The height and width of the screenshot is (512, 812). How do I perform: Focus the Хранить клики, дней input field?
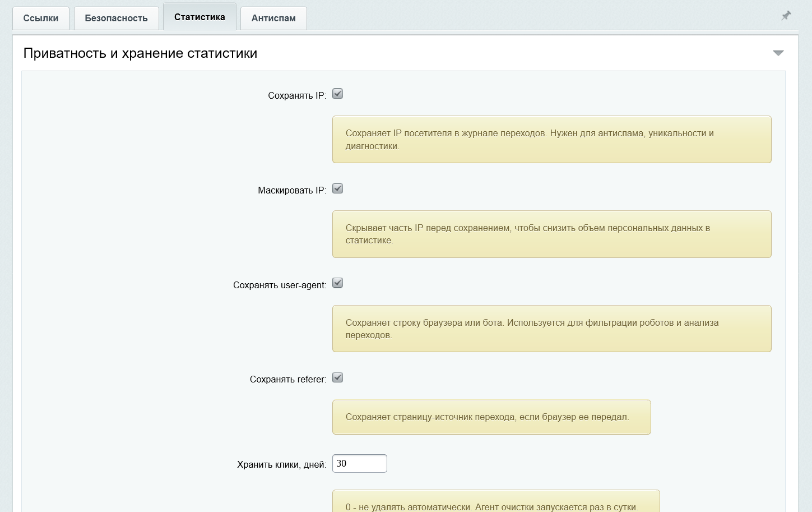[x=360, y=464]
